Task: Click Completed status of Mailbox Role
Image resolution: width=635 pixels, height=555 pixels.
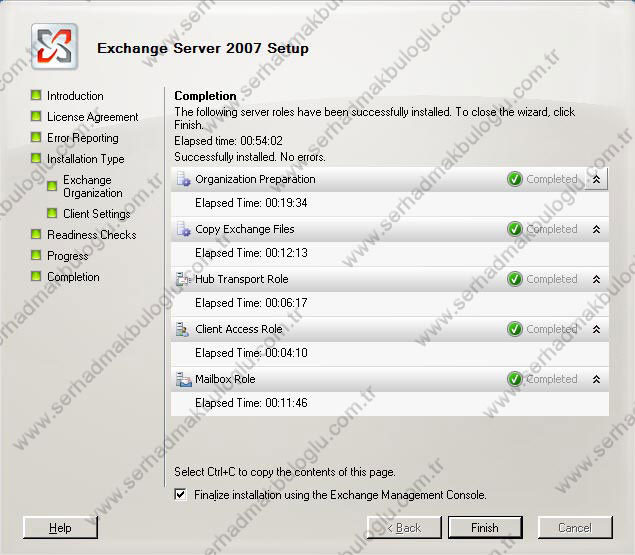Action: click(x=552, y=379)
